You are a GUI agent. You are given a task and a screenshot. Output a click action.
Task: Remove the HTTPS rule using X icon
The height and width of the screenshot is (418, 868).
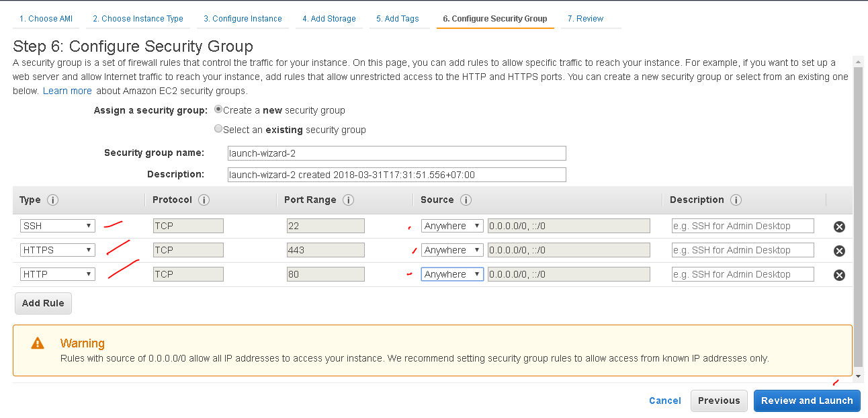point(839,251)
